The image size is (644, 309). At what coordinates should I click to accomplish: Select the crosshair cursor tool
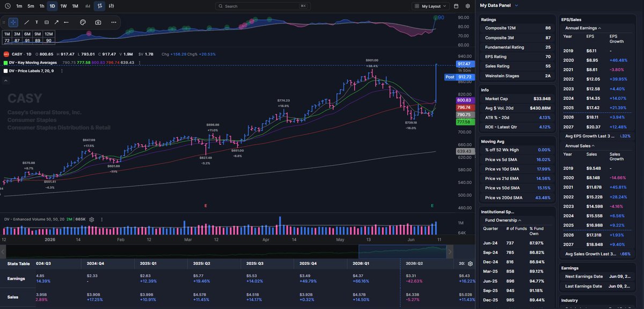tap(13, 22)
